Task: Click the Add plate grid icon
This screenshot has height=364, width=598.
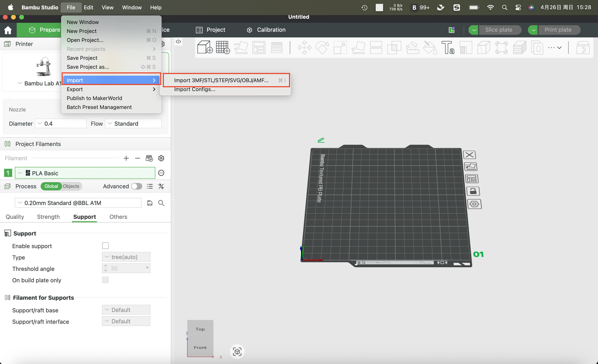Action: tap(223, 47)
